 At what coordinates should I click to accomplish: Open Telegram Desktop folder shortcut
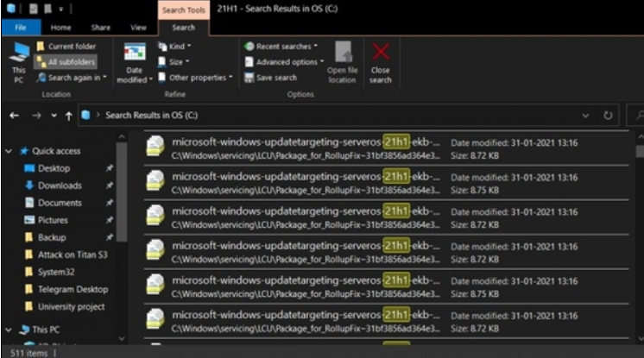click(73, 289)
